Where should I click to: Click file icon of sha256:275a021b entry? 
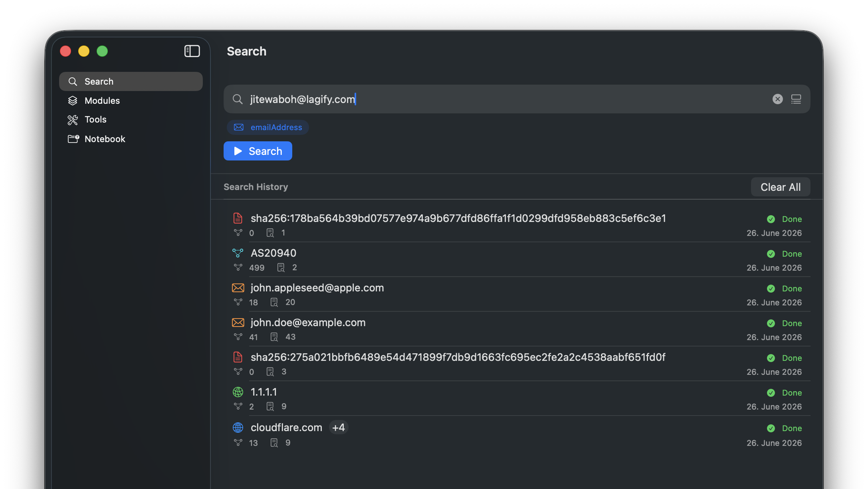(x=238, y=357)
